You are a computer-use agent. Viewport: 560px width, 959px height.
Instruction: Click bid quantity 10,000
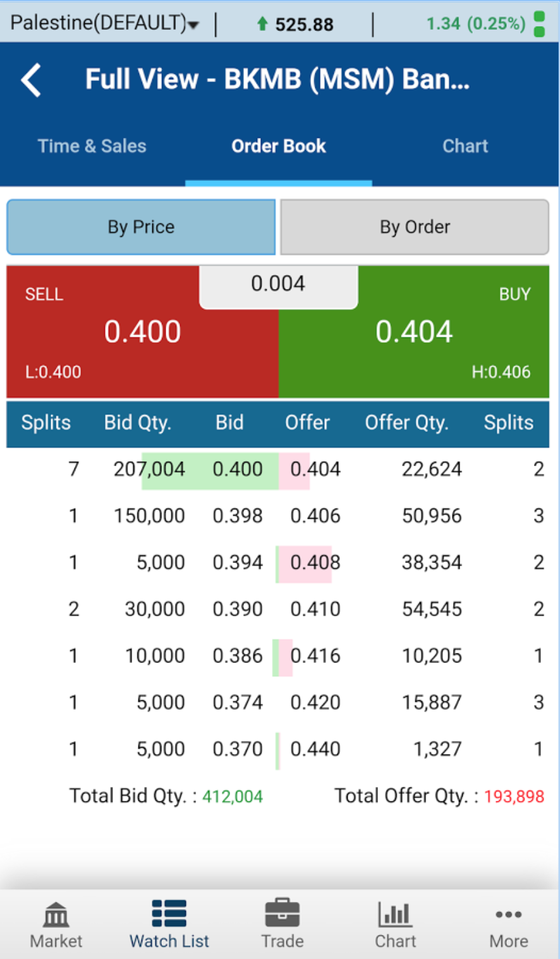point(155,656)
